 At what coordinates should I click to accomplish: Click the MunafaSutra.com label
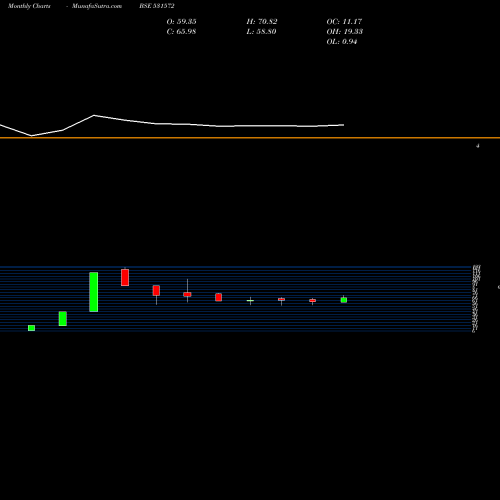(x=97, y=6)
